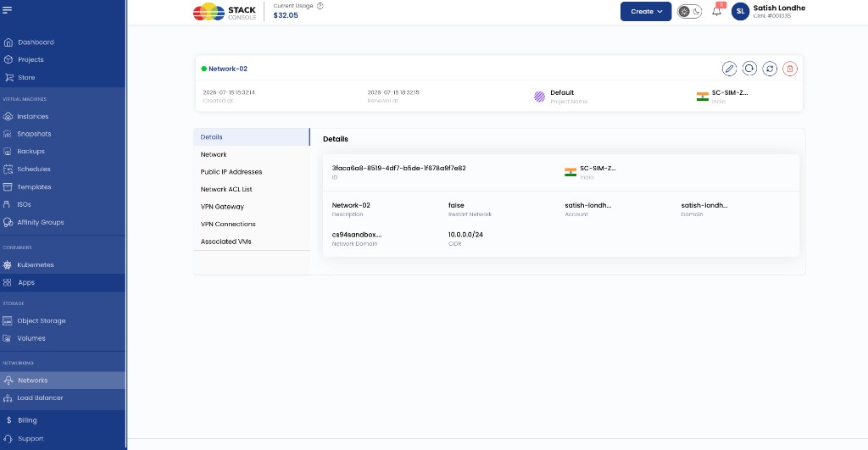Toggle light and dark theme switch
The image size is (868, 450).
[690, 12]
